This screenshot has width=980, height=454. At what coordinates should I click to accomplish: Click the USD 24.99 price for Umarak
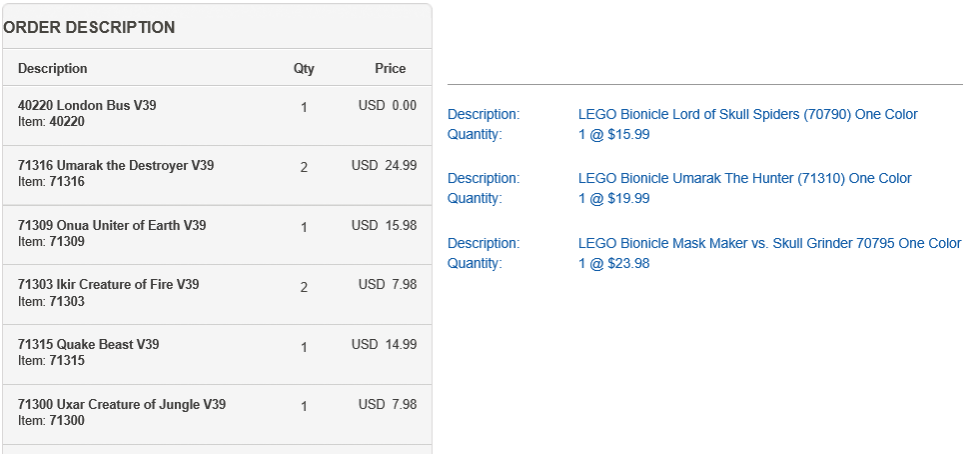point(384,165)
